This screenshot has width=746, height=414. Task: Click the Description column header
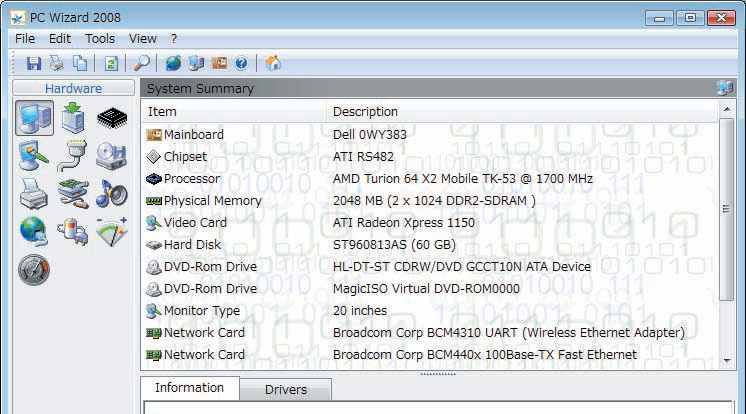(521, 112)
